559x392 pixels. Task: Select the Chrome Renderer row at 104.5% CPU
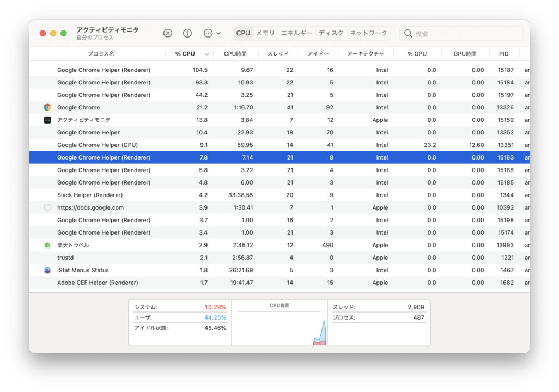(279, 70)
